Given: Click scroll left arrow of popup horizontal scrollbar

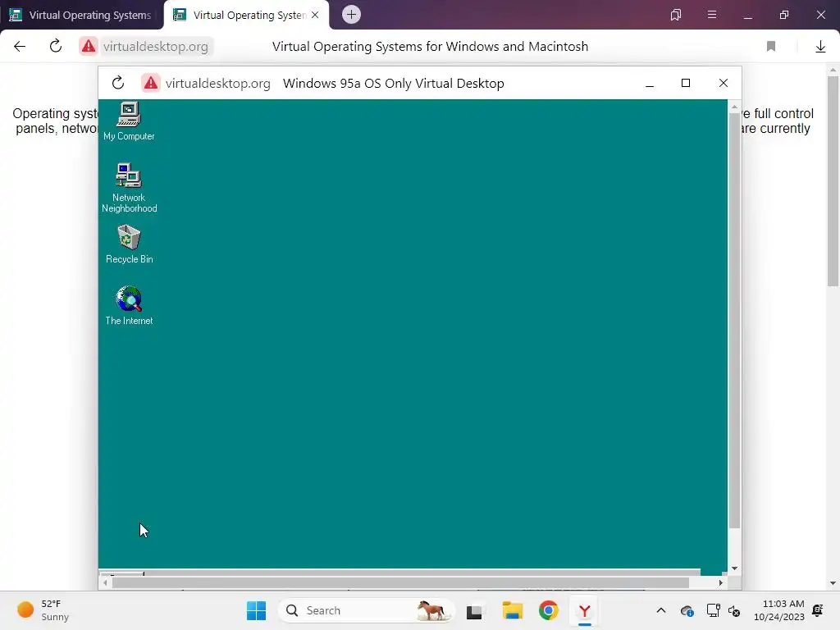Looking at the screenshot, I should pyautogui.click(x=105, y=582).
